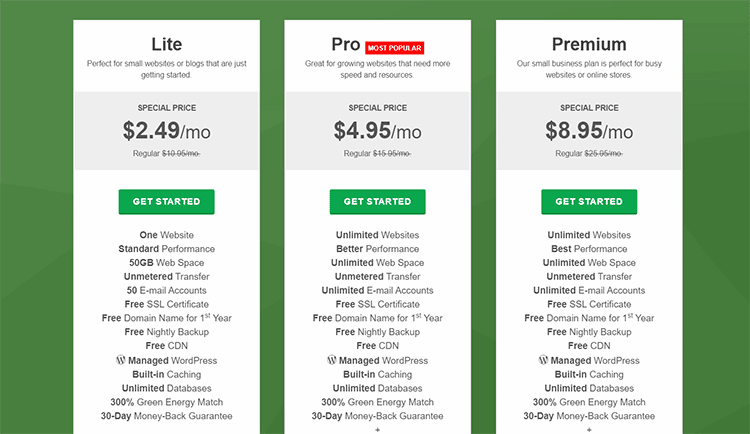This screenshot has width=750, height=434.
Task: Click 300% Green Energy Match under Premium
Action: click(x=588, y=402)
